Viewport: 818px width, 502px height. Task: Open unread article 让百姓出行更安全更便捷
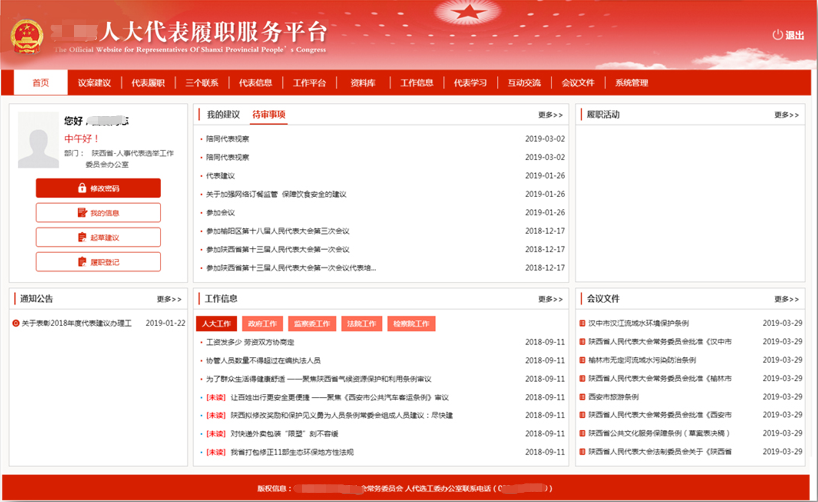340,397
